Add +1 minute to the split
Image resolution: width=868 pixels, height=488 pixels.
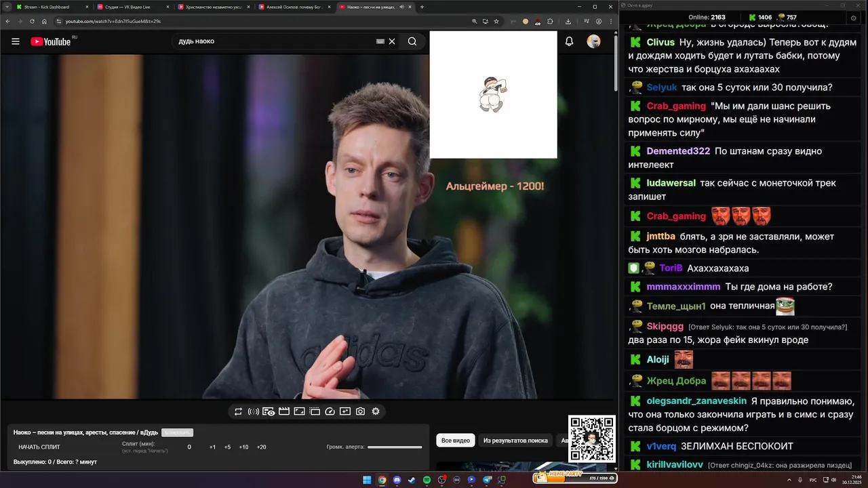(212, 447)
